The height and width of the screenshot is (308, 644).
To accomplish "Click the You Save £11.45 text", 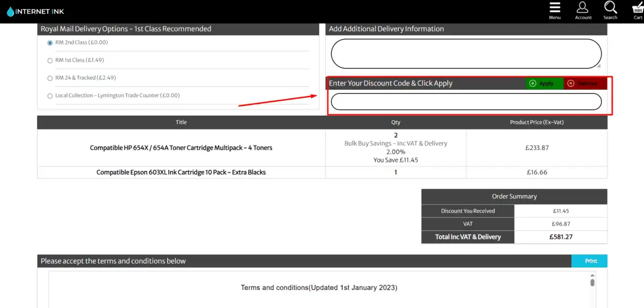I will pos(395,160).
